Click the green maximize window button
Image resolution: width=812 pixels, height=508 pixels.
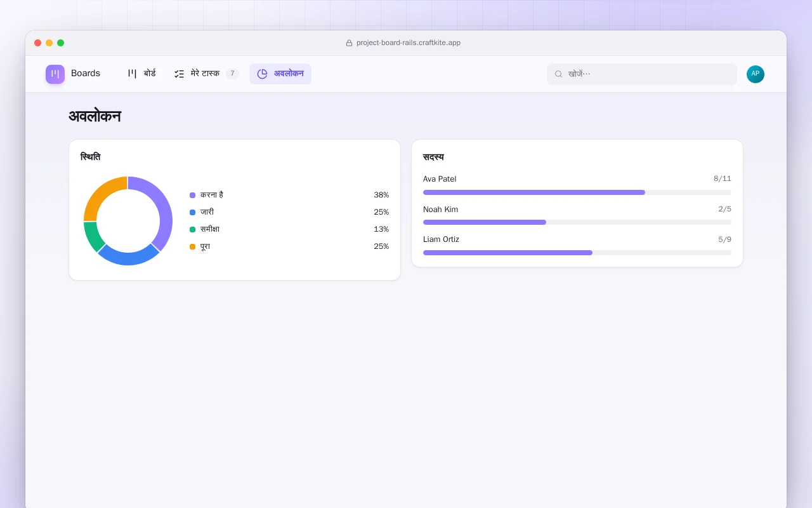pos(61,43)
